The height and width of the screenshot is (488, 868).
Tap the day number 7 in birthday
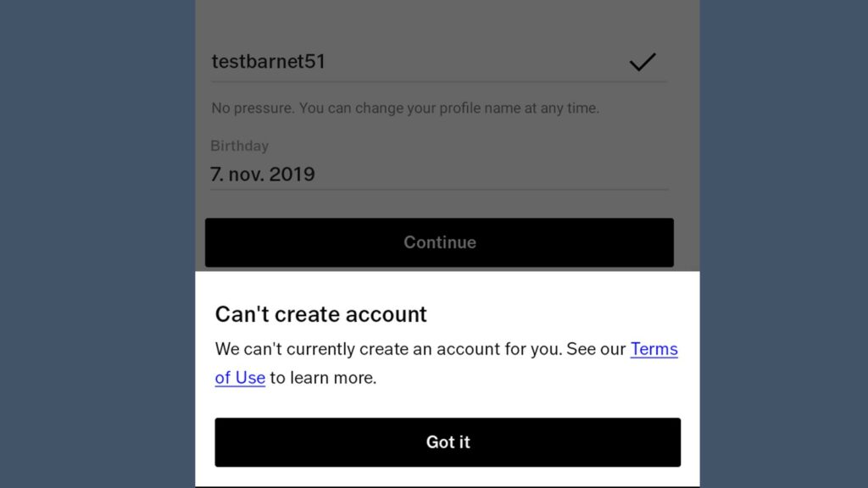[x=216, y=175]
